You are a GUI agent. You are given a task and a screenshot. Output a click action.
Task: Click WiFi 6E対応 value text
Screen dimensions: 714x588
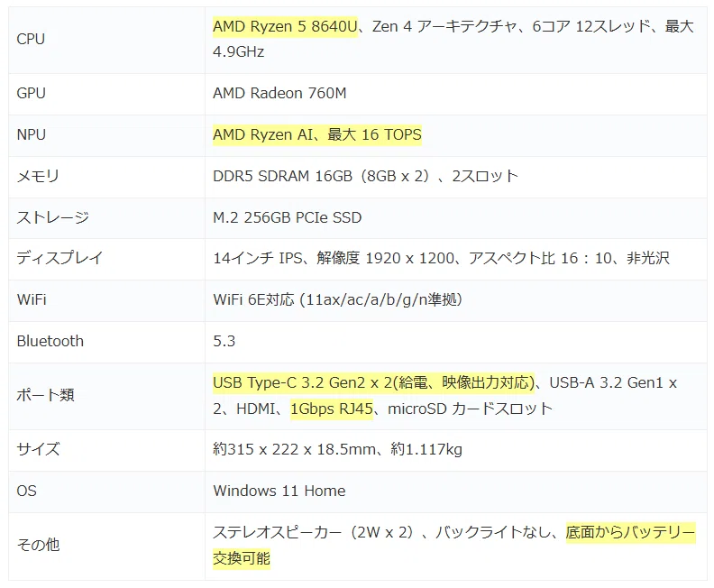coord(337,299)
